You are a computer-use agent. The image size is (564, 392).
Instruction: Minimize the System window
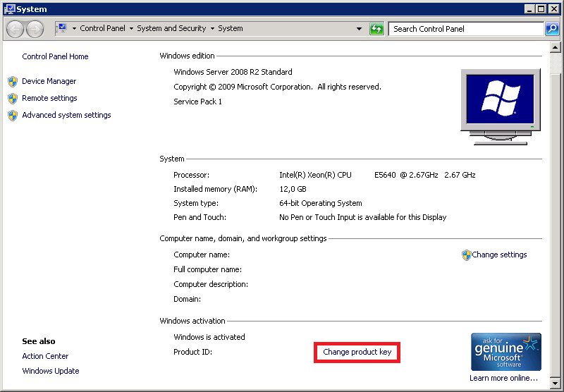(529, 9)
